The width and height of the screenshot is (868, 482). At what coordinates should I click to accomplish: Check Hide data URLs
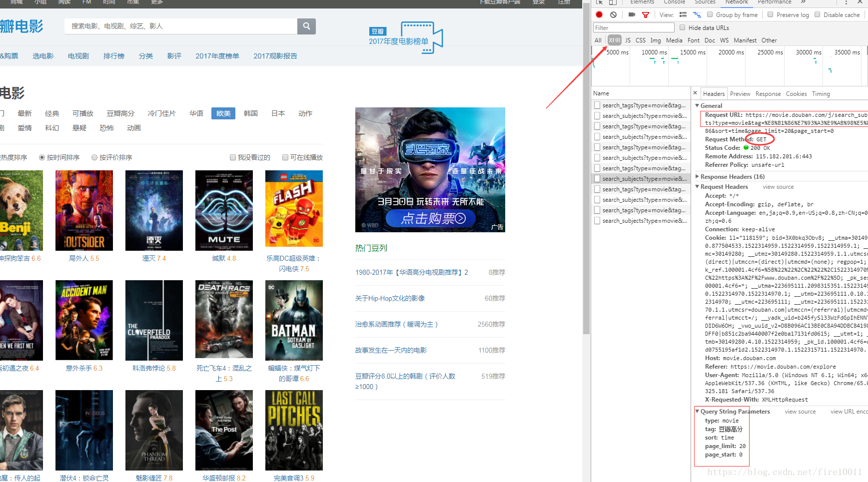[x=682, y=27]
